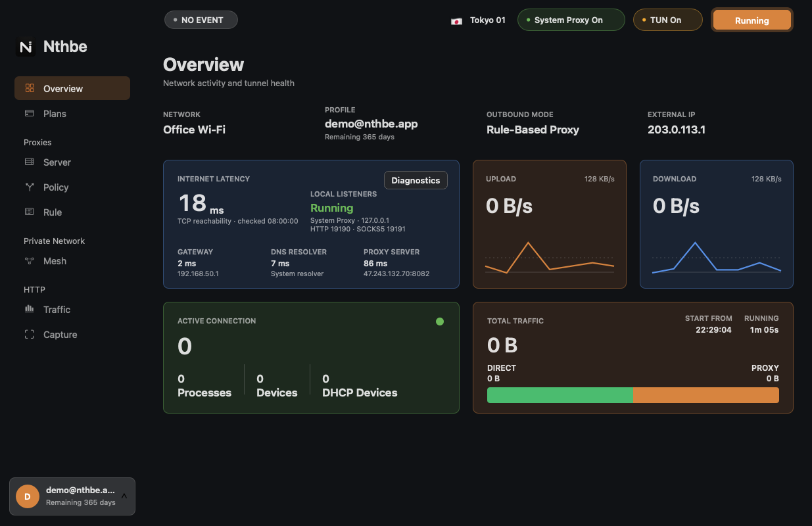Click the HTTP 19190 · SOCKS5 19191 line

(x=358, y=229)
